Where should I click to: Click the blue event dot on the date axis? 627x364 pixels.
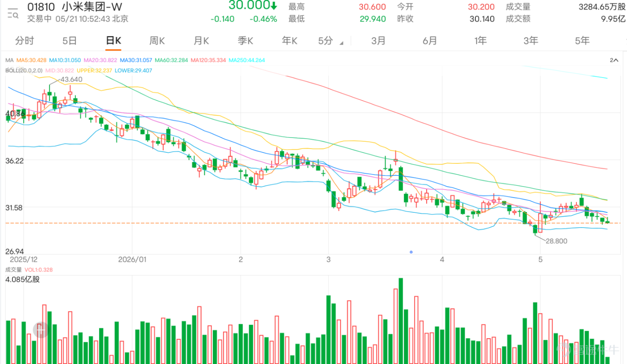411,252
